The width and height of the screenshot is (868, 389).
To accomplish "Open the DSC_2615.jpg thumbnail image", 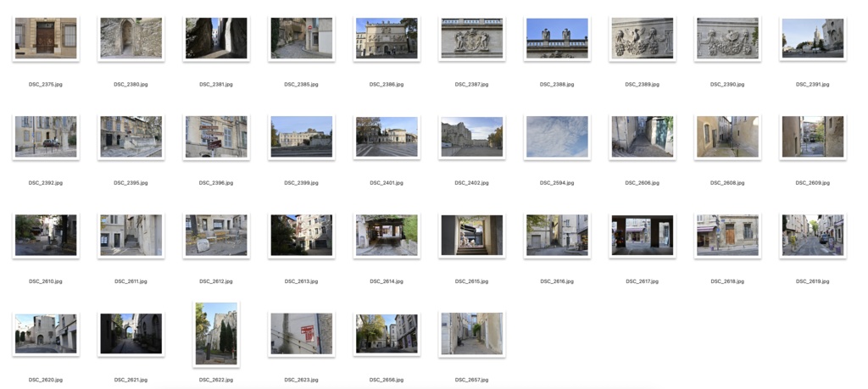I will point(472,235).
